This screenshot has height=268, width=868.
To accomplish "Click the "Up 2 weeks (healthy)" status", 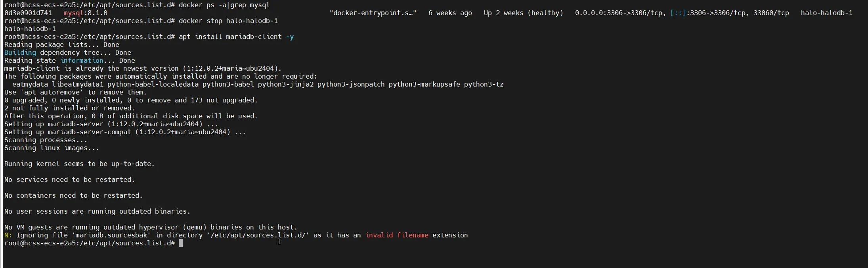I will pyautogui.click(x=523, y=13).
